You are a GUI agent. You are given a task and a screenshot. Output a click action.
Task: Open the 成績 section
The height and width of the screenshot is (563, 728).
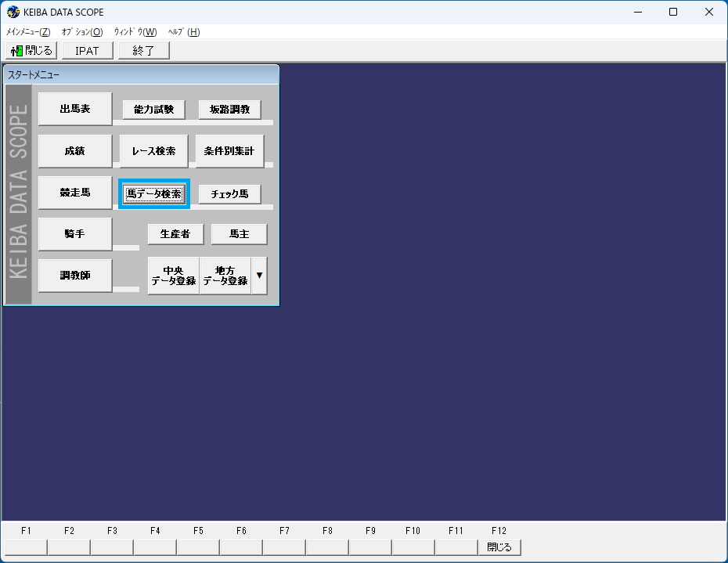tap(75, 151)
